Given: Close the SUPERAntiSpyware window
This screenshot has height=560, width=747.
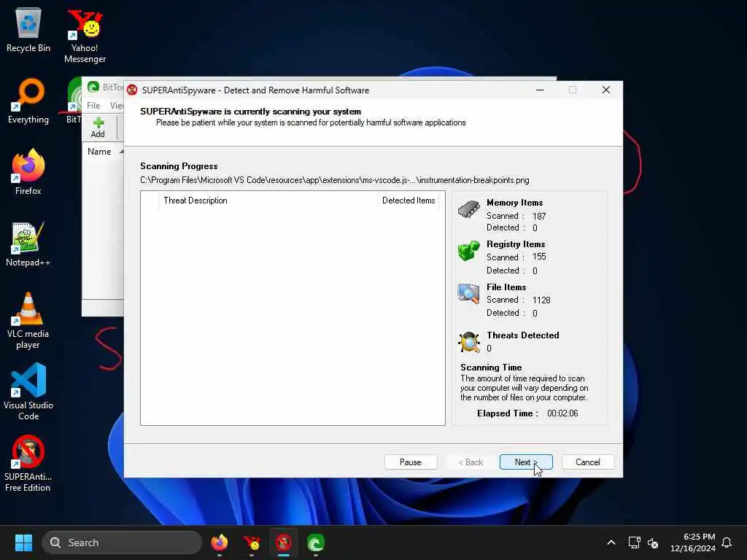Looking at the screenshot, I should click(x=606, y=90).
